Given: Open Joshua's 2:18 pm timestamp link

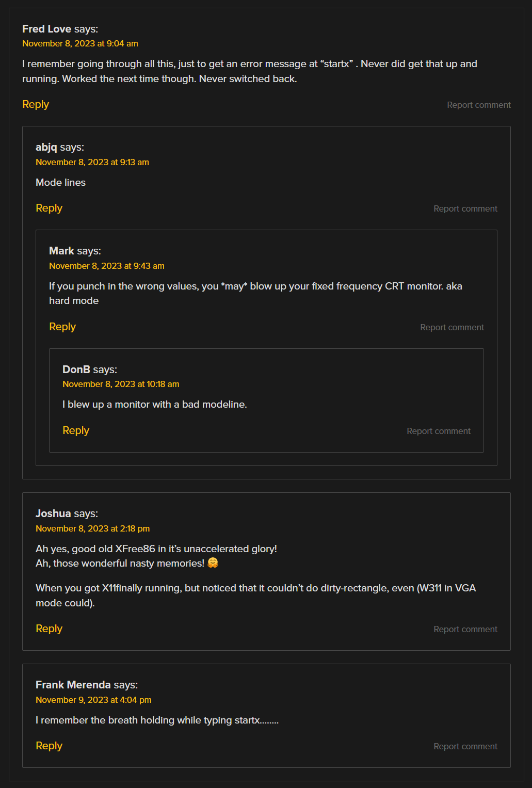Looking at the screenshot, I should 93,528.
